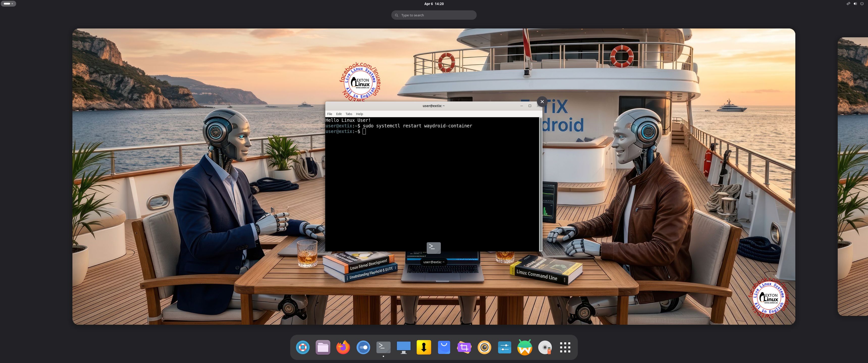Open the toggle-switch Tweaks app in dock
The height and width of the screenshot is (363, 868).
[x=363, y=347]
